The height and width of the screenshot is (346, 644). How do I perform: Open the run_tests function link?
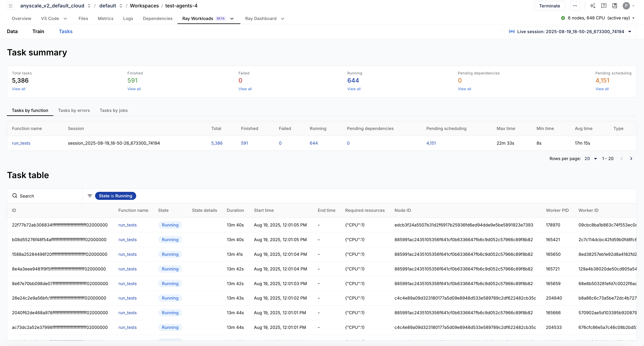coord(21,143)
